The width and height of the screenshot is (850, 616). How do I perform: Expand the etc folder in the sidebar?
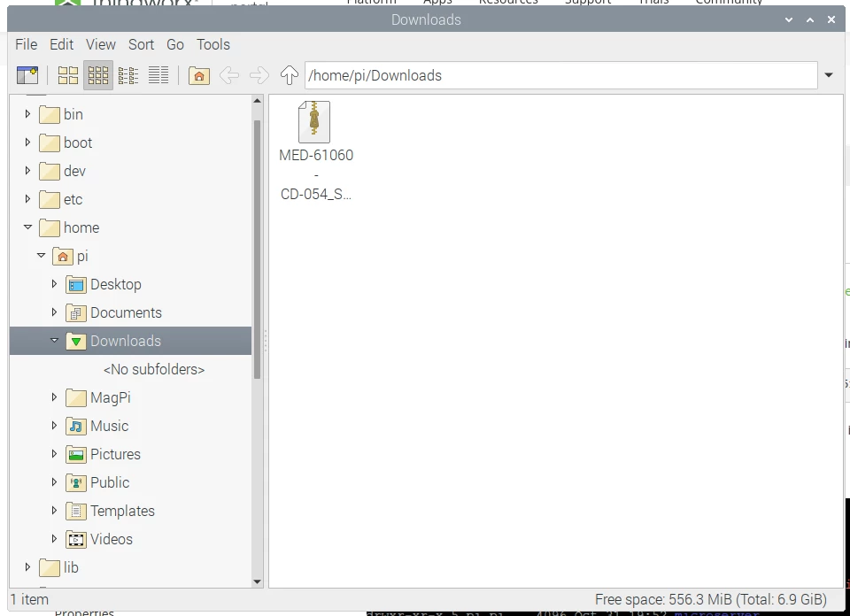tap(27, 199)
